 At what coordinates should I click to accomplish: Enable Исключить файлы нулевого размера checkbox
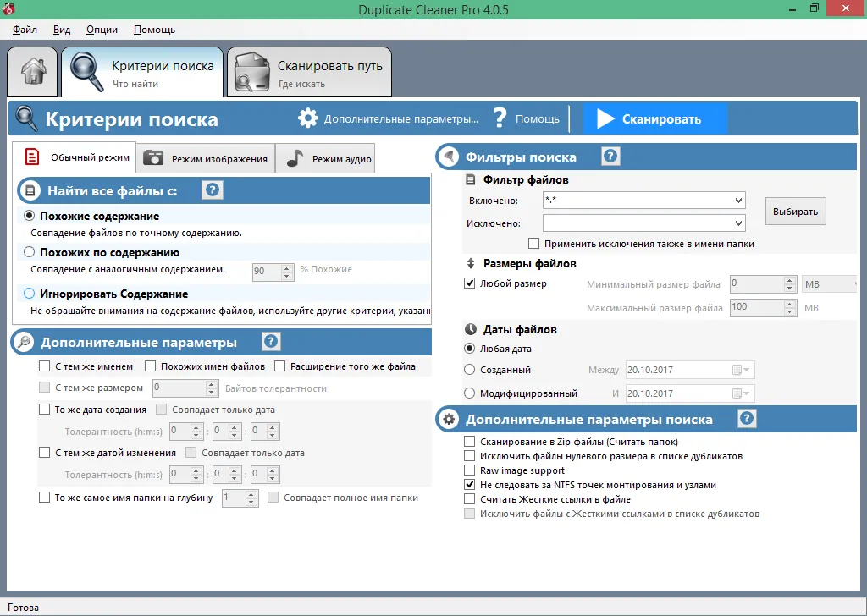469,456
